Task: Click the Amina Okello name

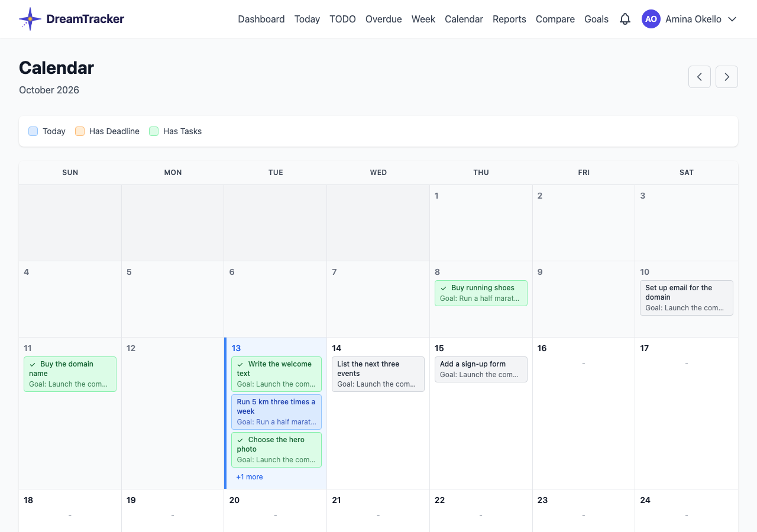Action: 693,19
